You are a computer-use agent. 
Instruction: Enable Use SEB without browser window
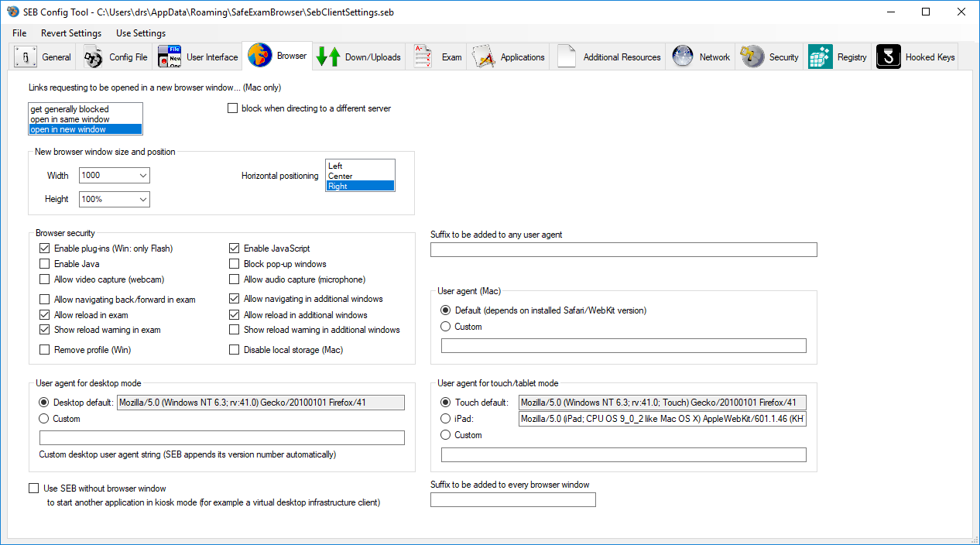(x=33, y=488)
